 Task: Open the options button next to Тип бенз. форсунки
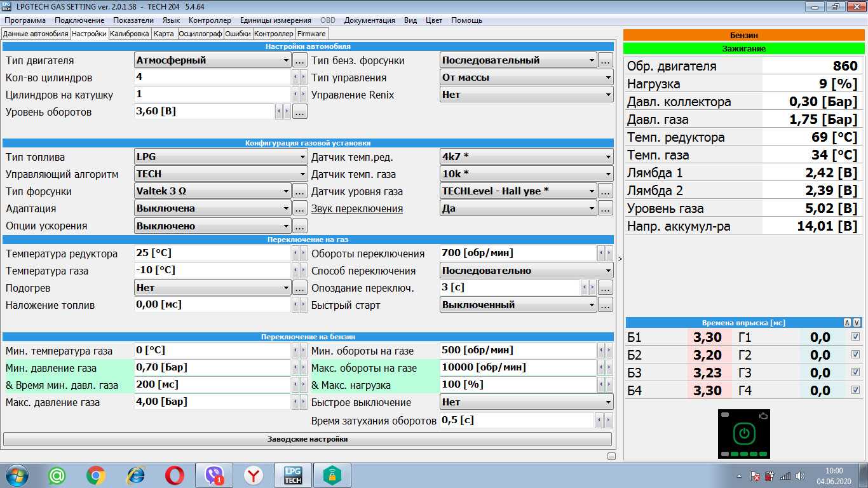click(x=605, y=61)
